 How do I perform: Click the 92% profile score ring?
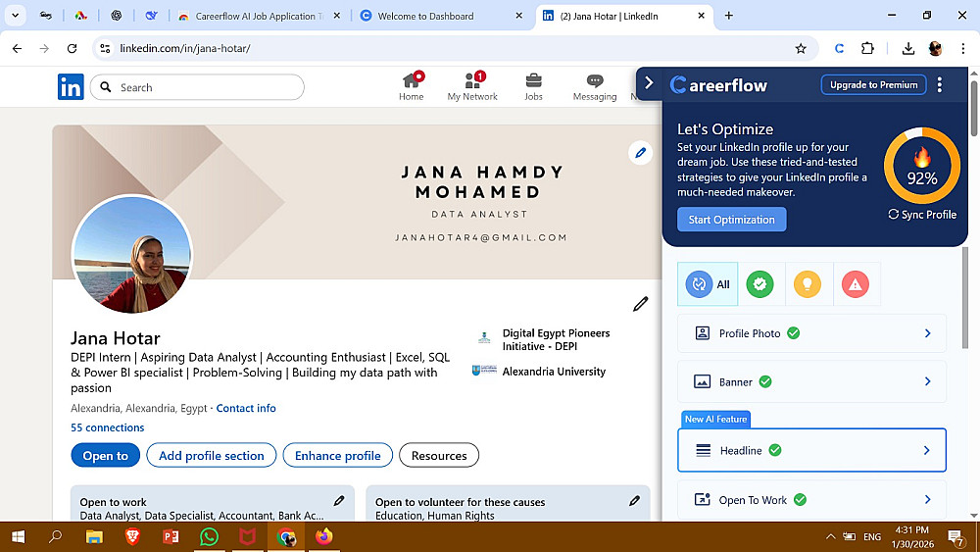(x=922, y=166)
